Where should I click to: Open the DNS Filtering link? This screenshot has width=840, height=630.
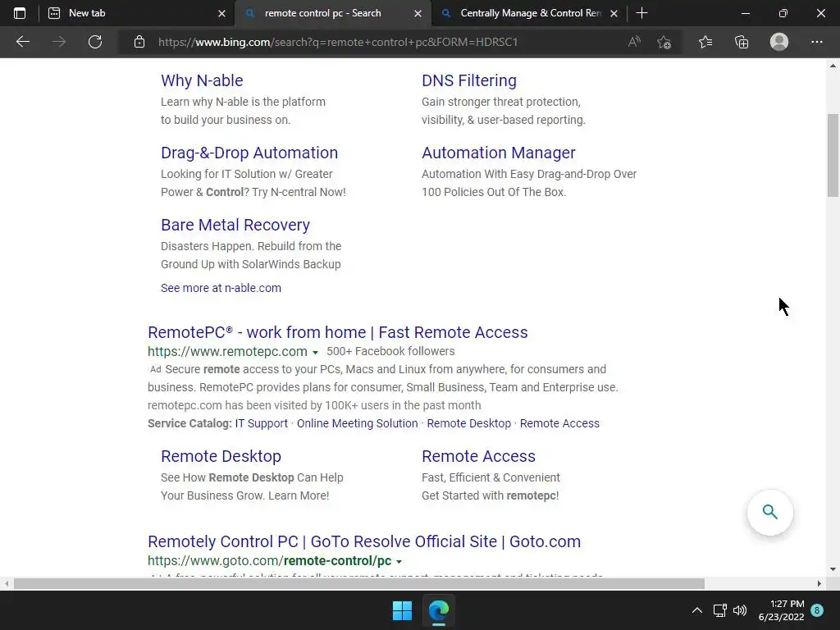point(469,80)
